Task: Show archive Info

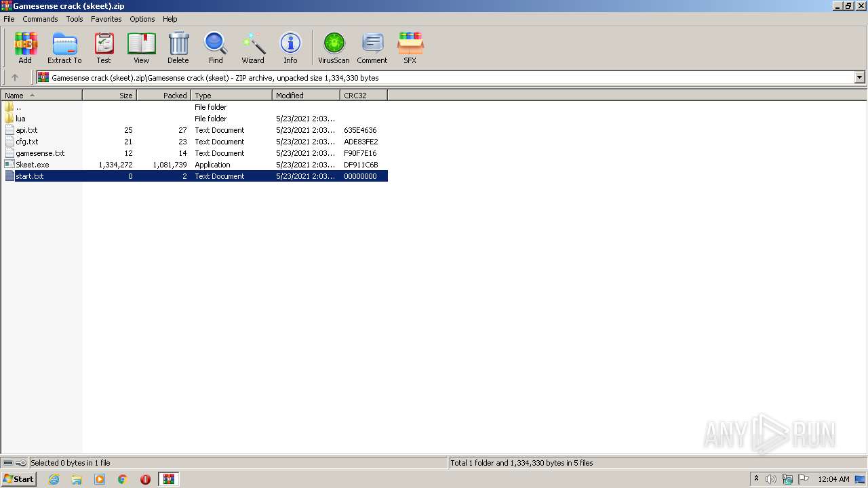Action: click(290, 47)
